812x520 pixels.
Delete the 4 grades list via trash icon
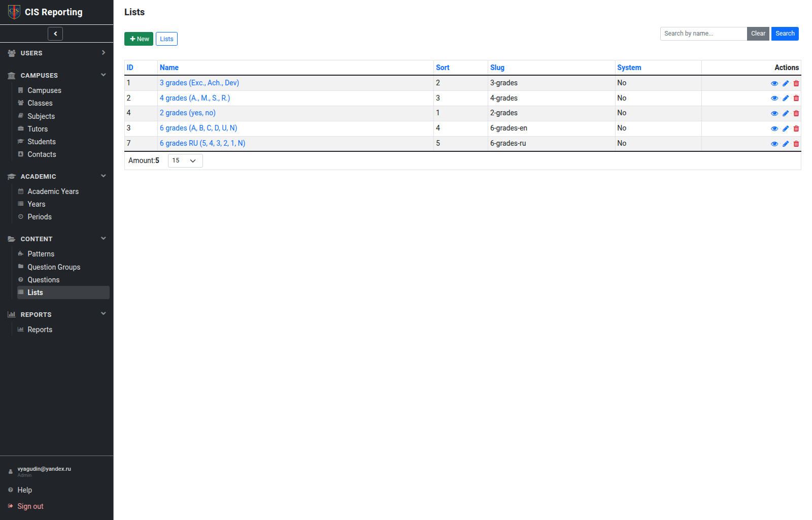(x=796, y=98)
